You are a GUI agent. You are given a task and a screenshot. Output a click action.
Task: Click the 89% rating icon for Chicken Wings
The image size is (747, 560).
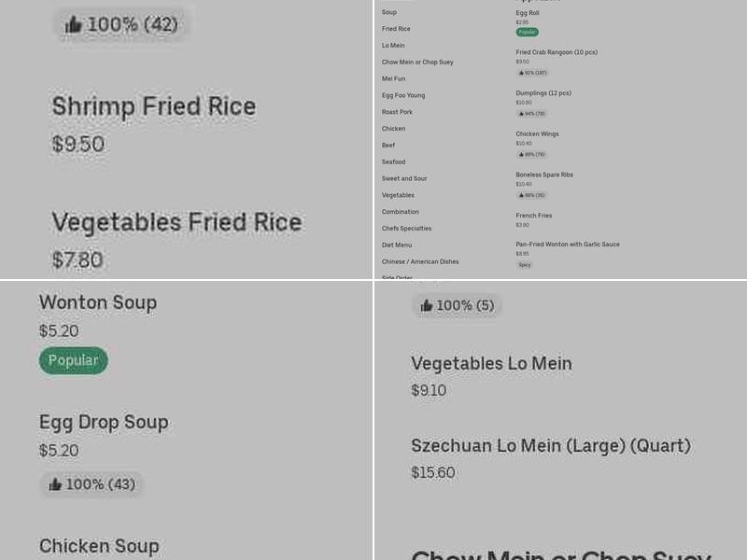coord(532,154)
